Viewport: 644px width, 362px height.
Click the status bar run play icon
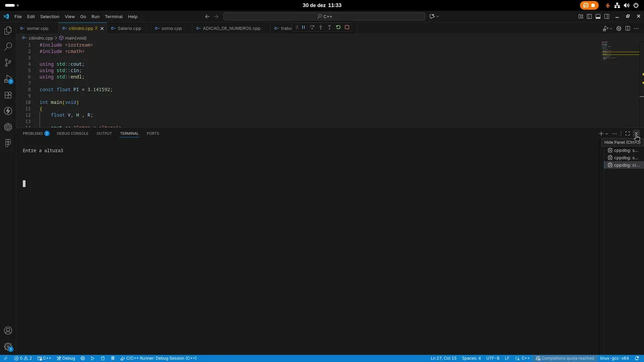(93, 358)
